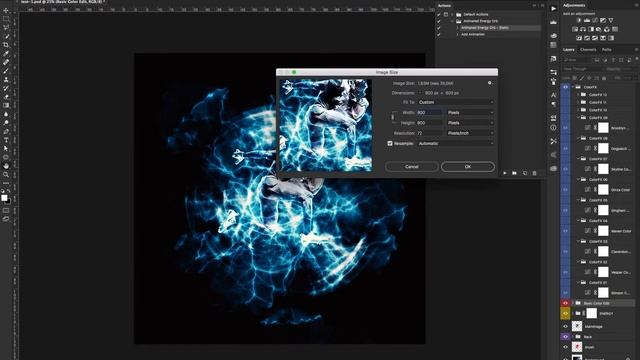Click Cancel in Image Size dialog

[412, 167]
